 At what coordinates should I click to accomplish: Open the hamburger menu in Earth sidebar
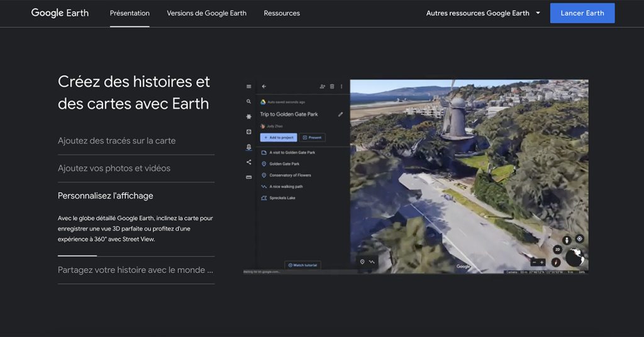click(x=249, y=87)
